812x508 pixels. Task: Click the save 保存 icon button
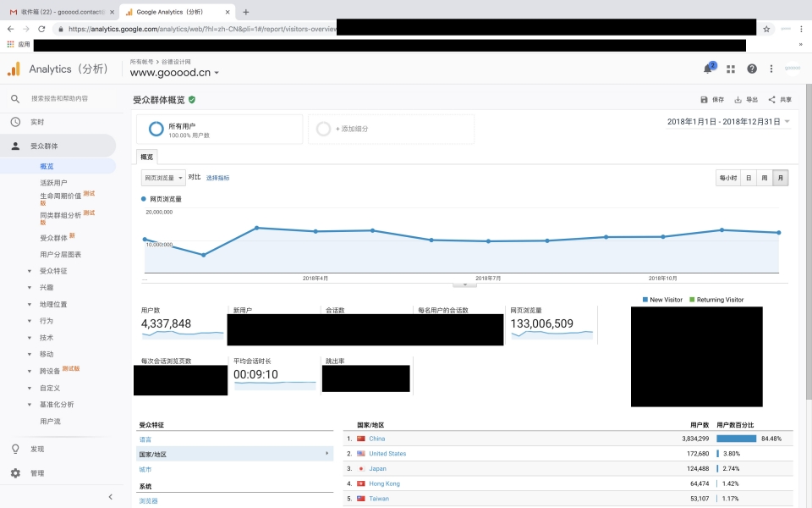point(712,100)
